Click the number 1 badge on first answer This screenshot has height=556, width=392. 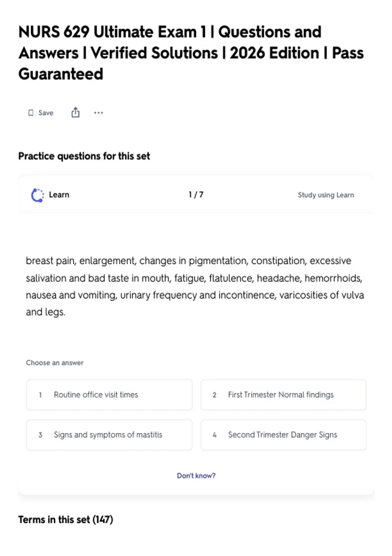tap(40, 395)
